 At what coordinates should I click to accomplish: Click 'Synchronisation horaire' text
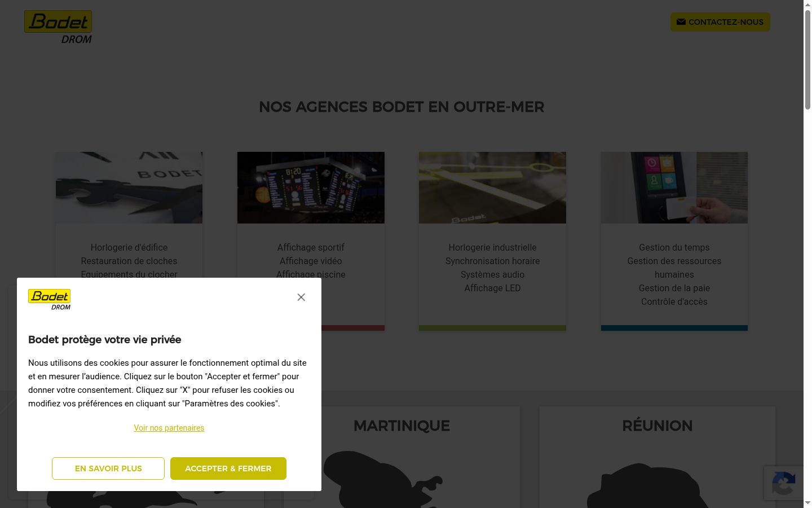(492, 261)
